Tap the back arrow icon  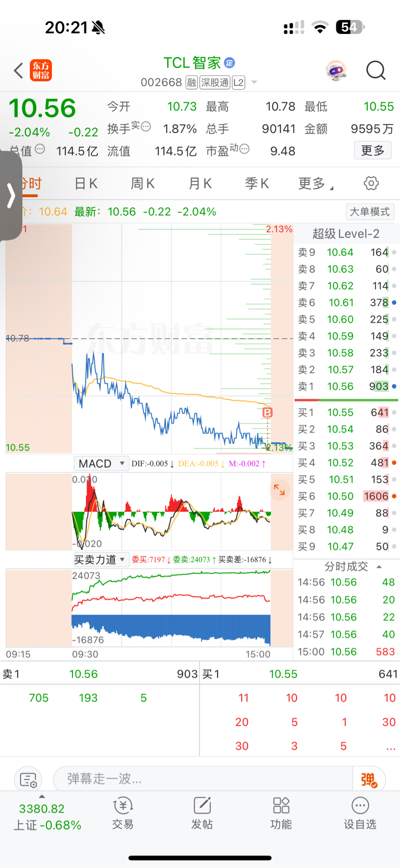click(18, 70)
